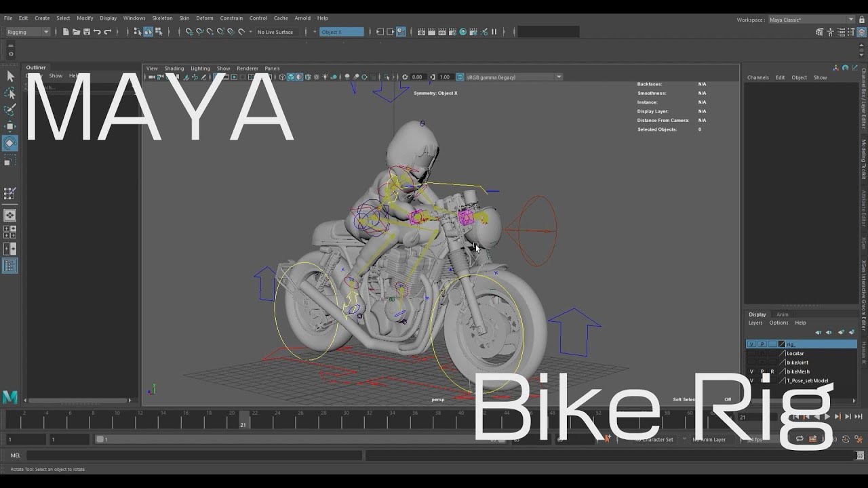Click the Snap to points icon
868x488 pixels.
click(x=210, y=32)
